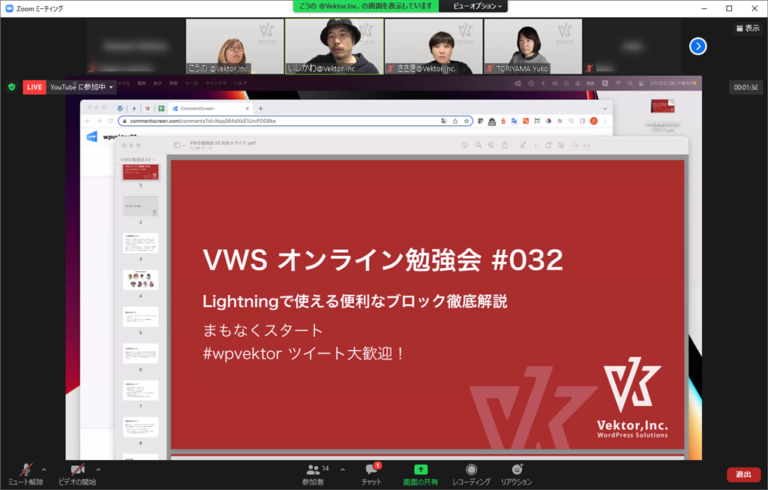Click Preview share icon

point(504,145)
